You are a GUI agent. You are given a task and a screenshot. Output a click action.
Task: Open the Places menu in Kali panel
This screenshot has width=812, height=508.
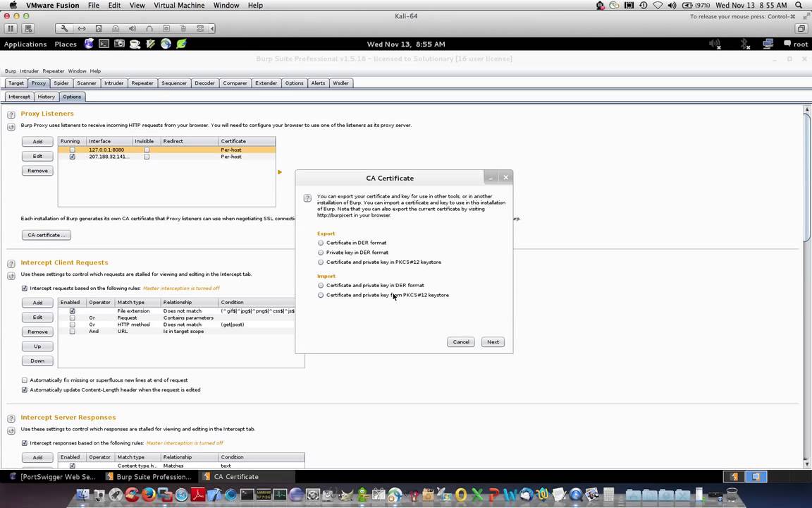[66, 44]
